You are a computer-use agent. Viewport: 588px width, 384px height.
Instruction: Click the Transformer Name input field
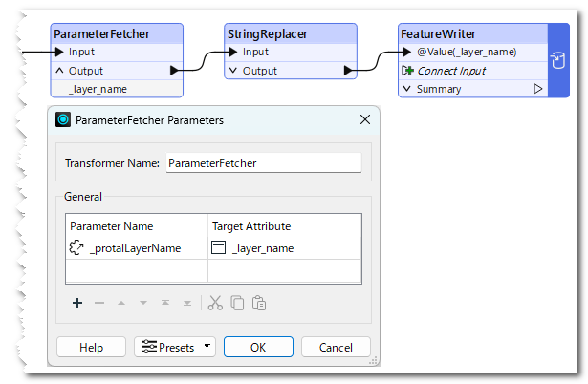(264, 162)
